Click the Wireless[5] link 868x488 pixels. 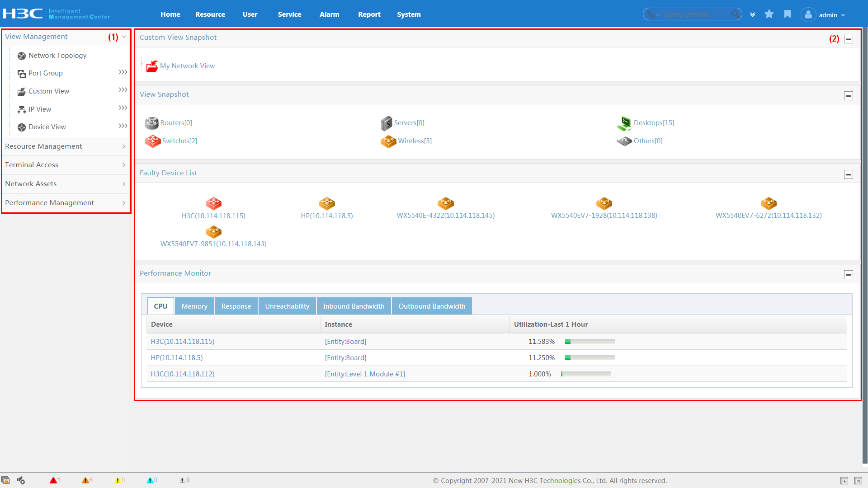[415, 141]
